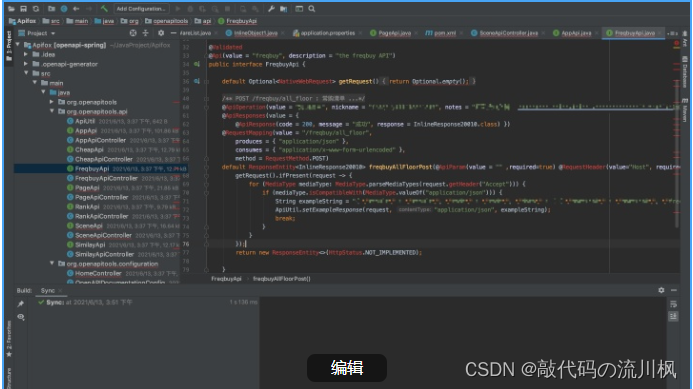Toggle folding of the POST /freqbuy/all_floor comment
This screenshot has height=389, width=693.
(x=206, y=99)
